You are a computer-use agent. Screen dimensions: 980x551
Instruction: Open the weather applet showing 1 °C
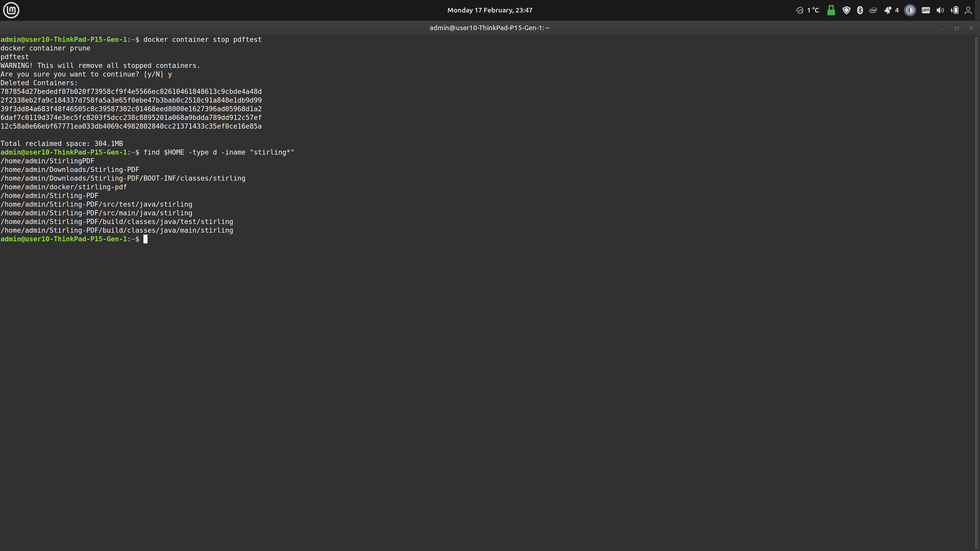click(x=807, y=10)
